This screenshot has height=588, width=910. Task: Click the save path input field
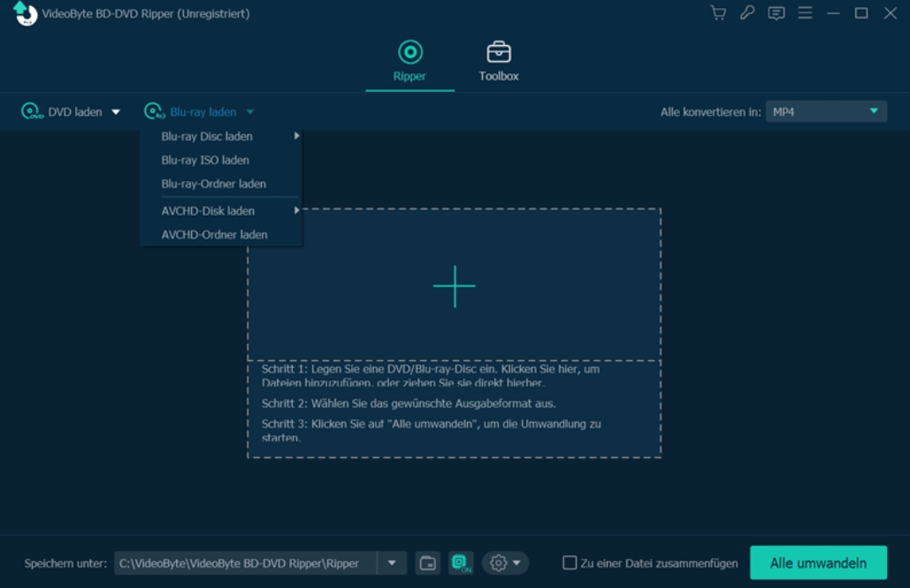pyautogui.click(x=246, y=563)
